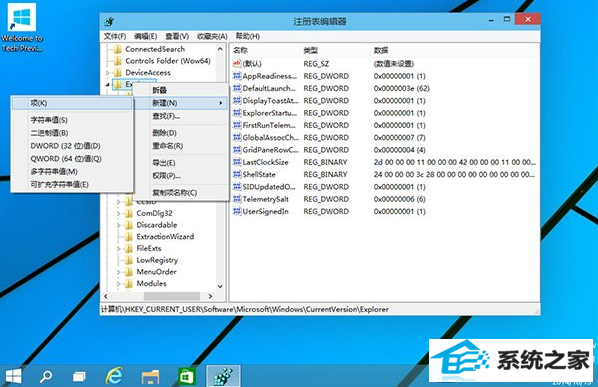Select 删除(D) in the context menu
The height and width of the screenshot is (387, 598).
coord(182,133)
